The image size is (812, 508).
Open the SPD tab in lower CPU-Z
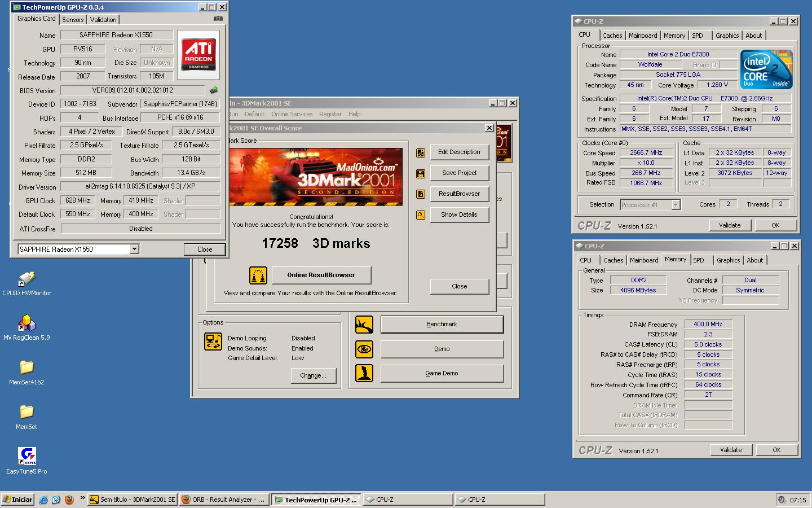tap(699, 260)
